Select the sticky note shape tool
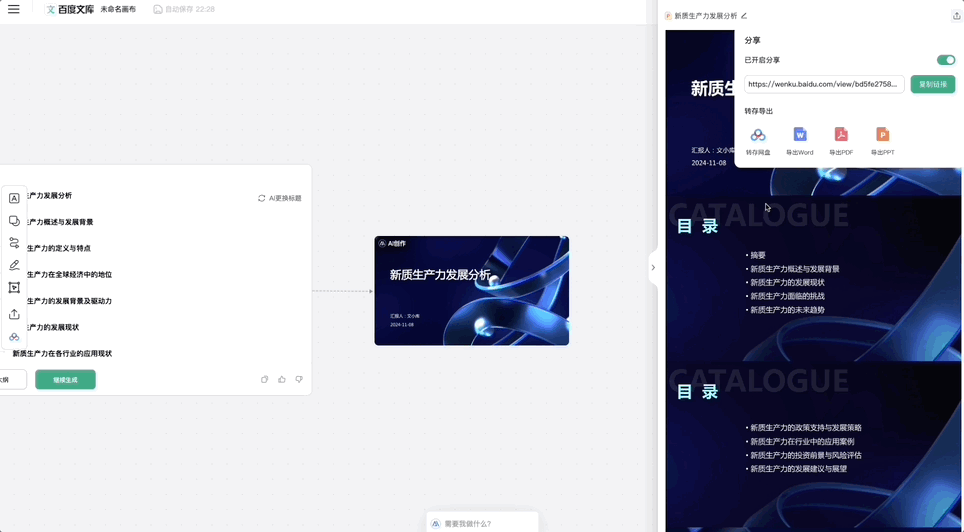This screenshot has width=964, height=532. click(14, 221)
